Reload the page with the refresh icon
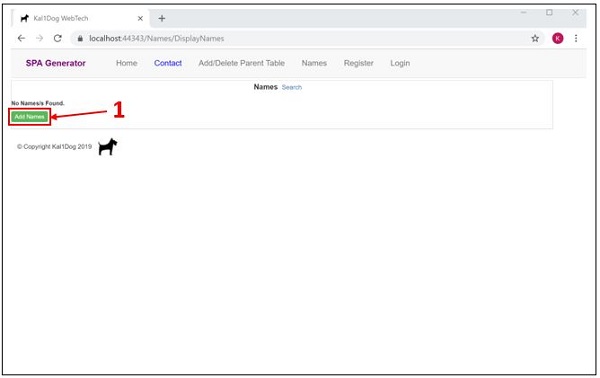The width and height of the screenshot is (600, 378). [x=58, y=38]
